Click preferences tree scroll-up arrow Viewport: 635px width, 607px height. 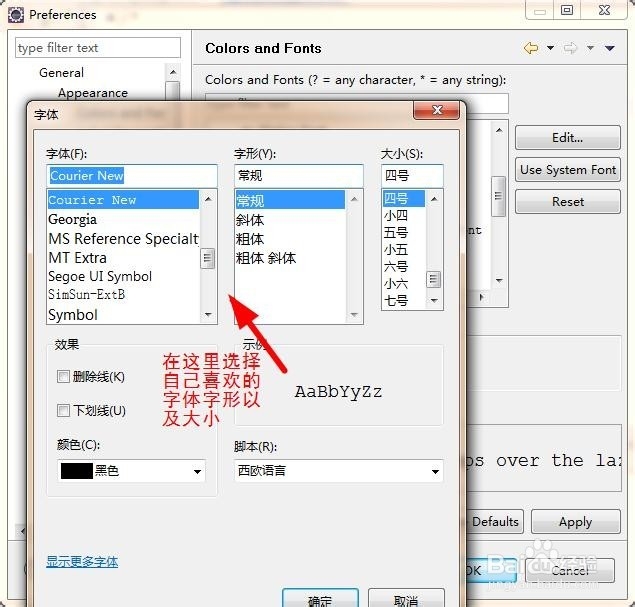pyautogui.click(x=173, y=72)
